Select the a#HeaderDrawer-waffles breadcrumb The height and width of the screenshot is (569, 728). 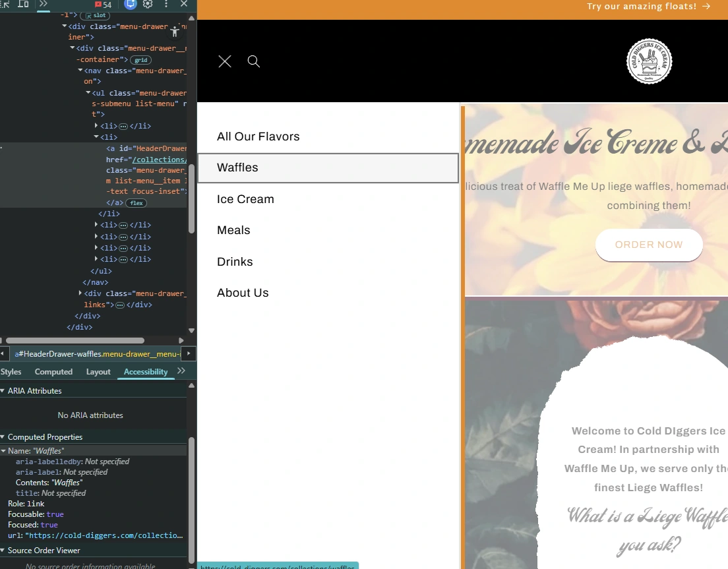point(96,354)
